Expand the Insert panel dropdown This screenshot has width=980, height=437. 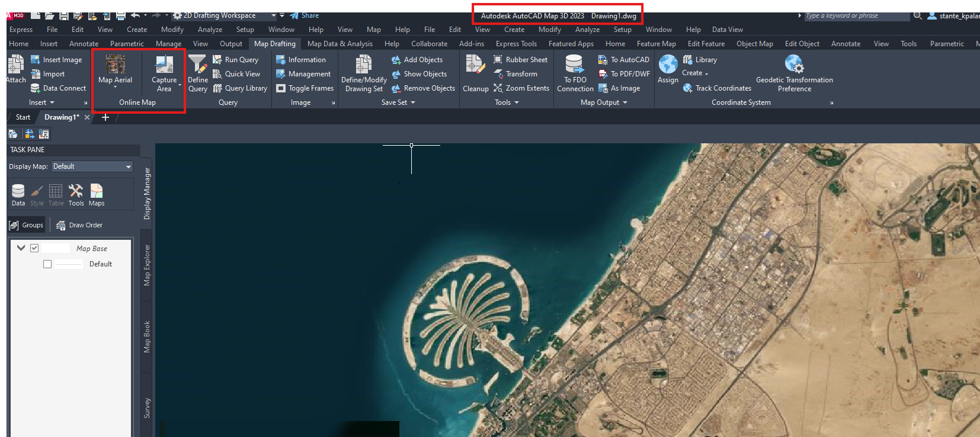(41, 102)
